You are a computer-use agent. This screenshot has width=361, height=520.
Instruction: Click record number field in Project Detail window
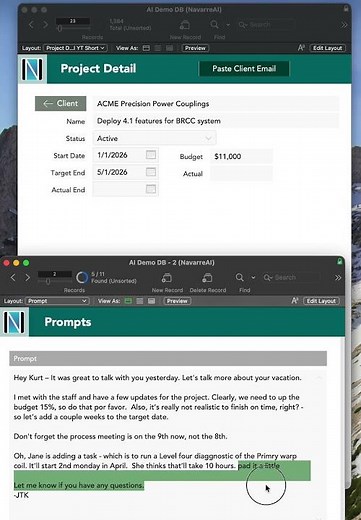pyautogui.click(x=73, y=21)
